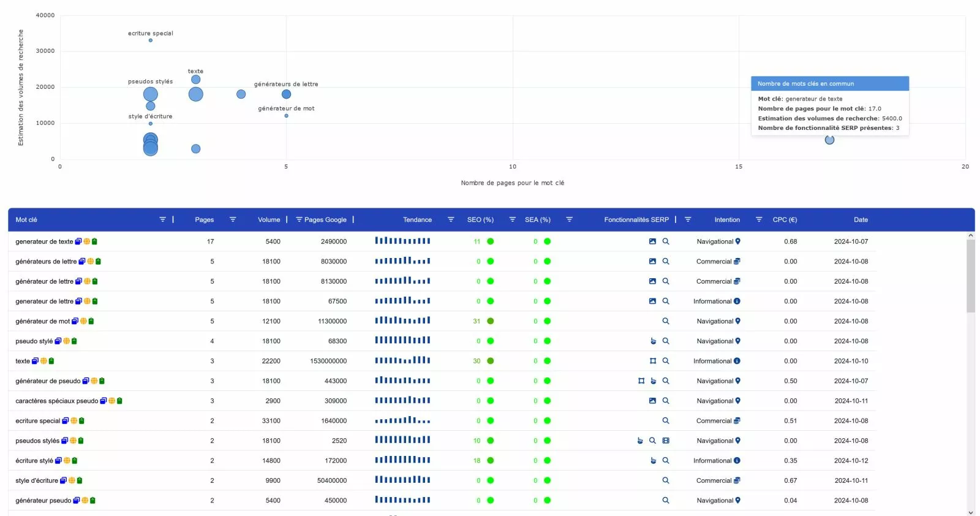Click the green clipboard icon beside 'générateur pseudo'
The height and width of the screenshot is (516, 980).
pyautogui.click(x=93, y=501)
